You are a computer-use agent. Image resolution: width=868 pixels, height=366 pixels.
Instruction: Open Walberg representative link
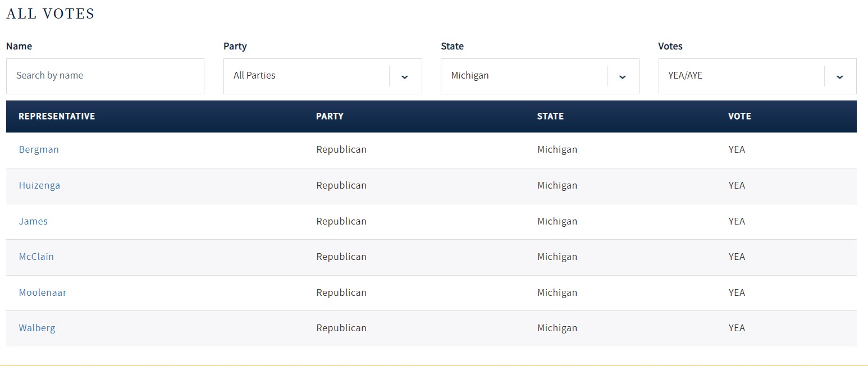tap(37, 328)
